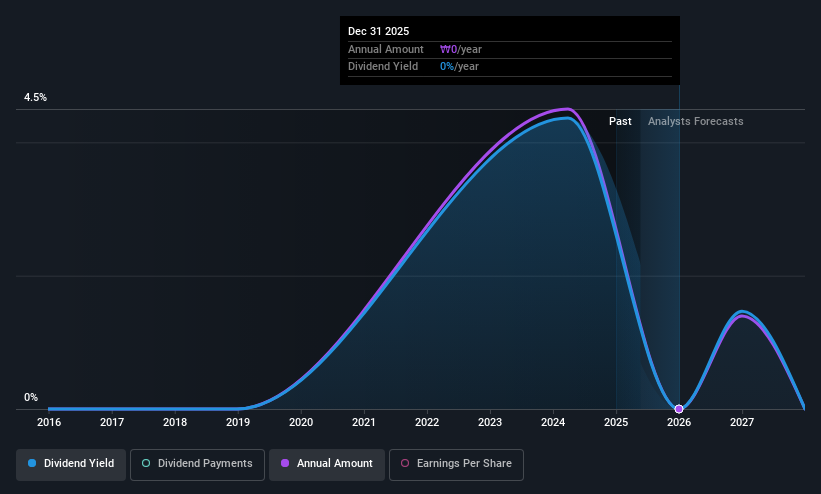Click the 2025 x-axis label
The height and width of the screenshot is (494, 821).
tap(616, 422)
